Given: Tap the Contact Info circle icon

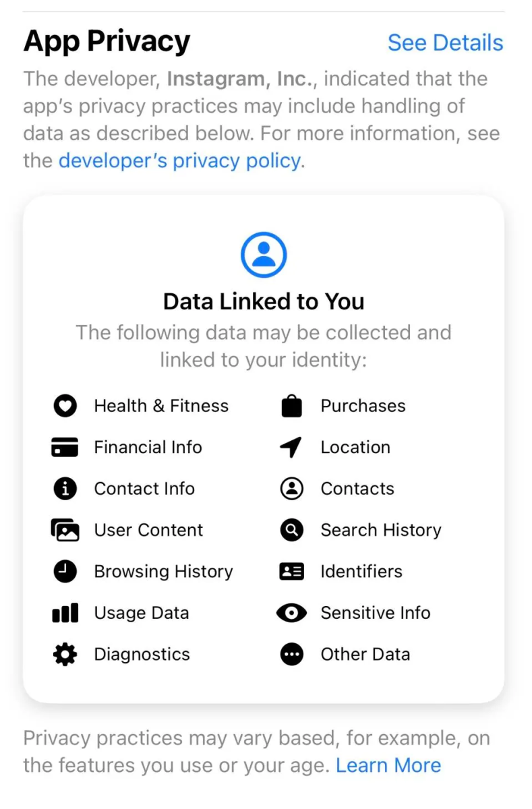Looking at the screenshot, I should pos(65,489).
